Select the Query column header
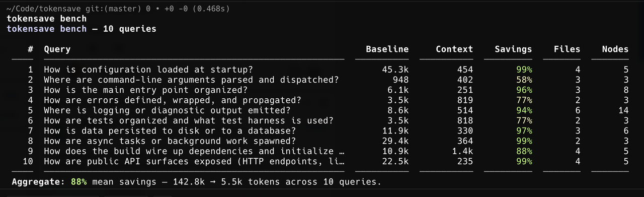 [57, 49]
